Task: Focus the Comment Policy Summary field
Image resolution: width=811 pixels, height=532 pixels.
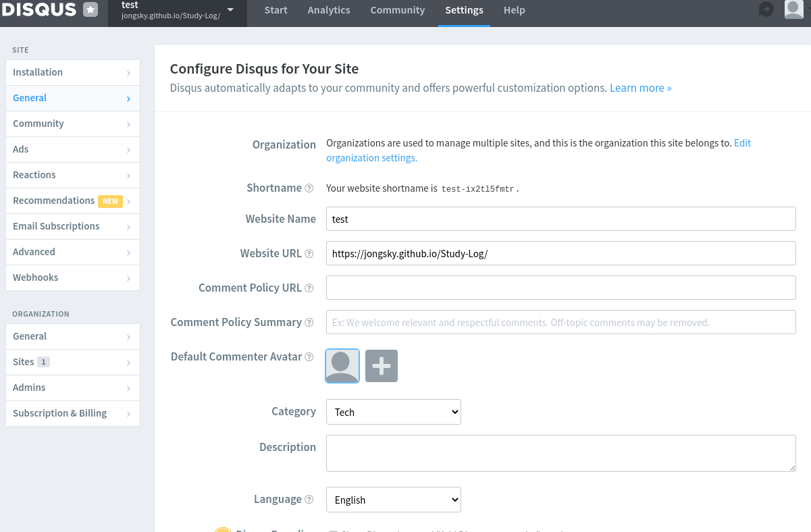Action: [x=561, y=322]
